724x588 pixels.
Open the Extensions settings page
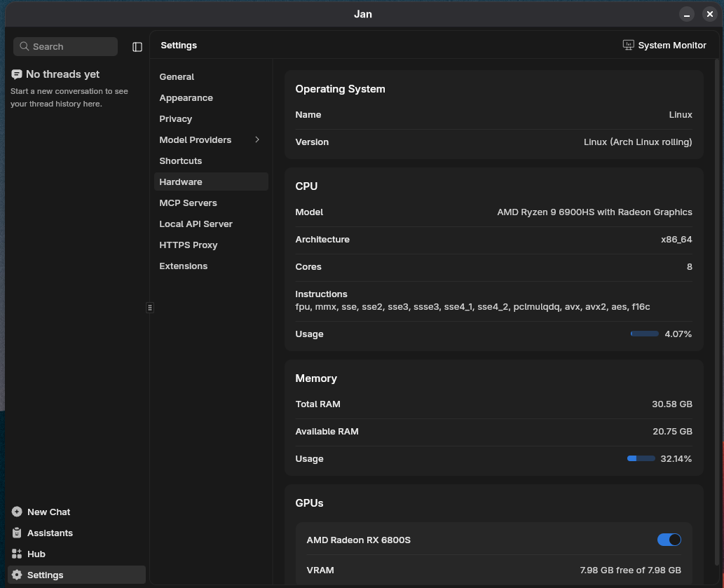[x=183, y=266]
